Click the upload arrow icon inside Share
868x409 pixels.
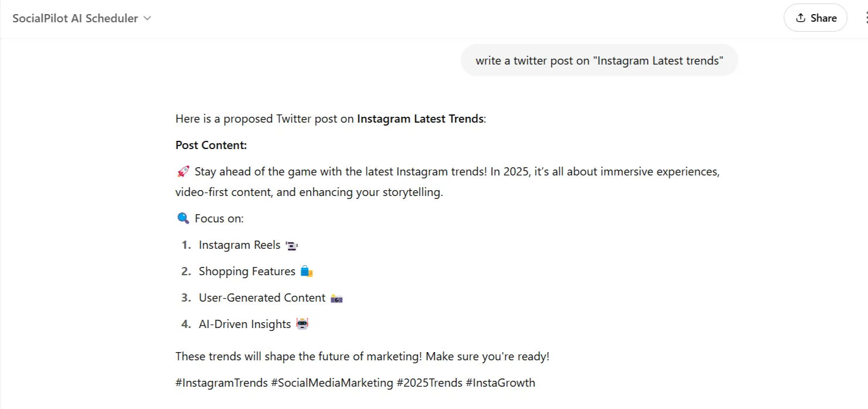pos(801,18)
